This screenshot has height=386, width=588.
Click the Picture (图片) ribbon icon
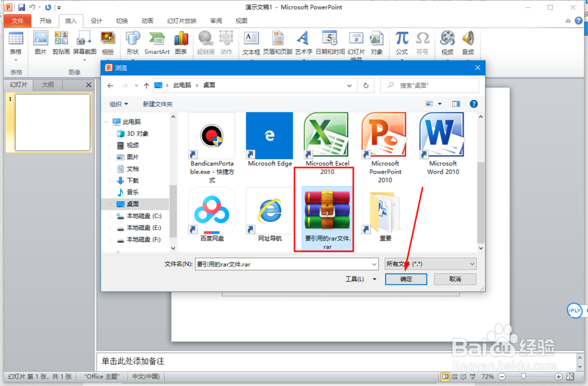click(41, 43)
